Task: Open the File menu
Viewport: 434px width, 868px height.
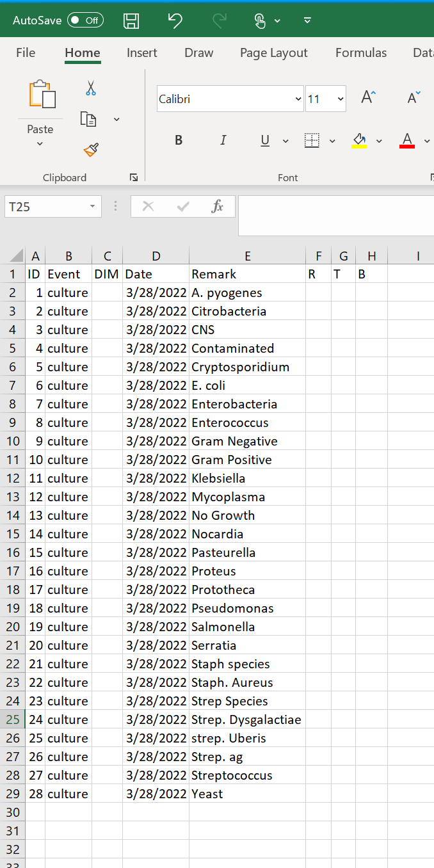Action: click(x=26, y=53)
